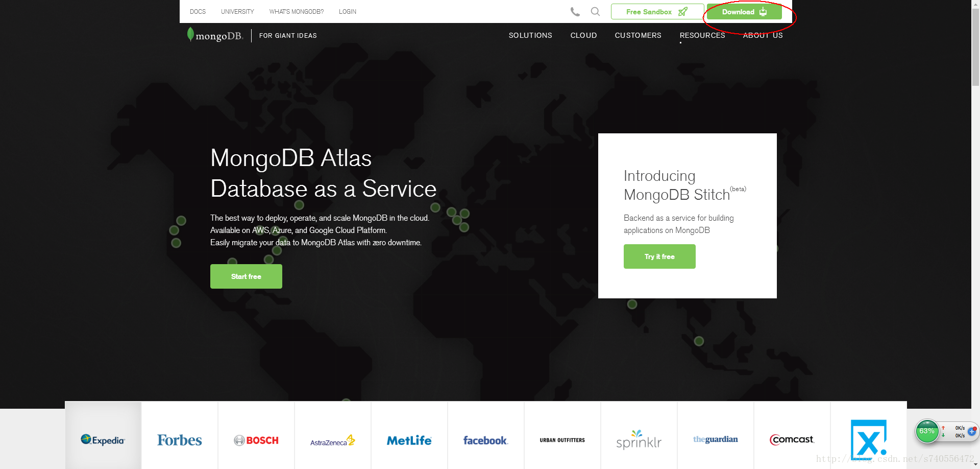The width and height of the screenshot is (980, 469).
Task: Click the Download button
Action: click(744, 12)
